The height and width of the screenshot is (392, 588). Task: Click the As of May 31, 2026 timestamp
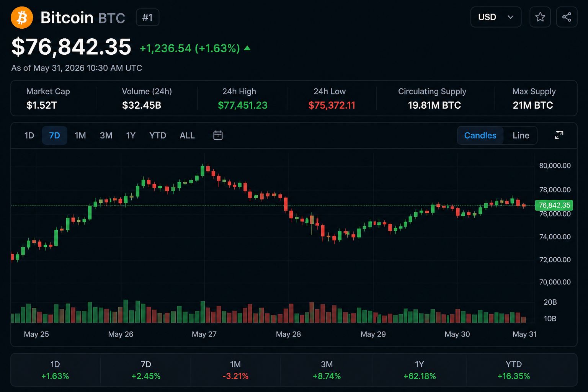tap(77, 68)
